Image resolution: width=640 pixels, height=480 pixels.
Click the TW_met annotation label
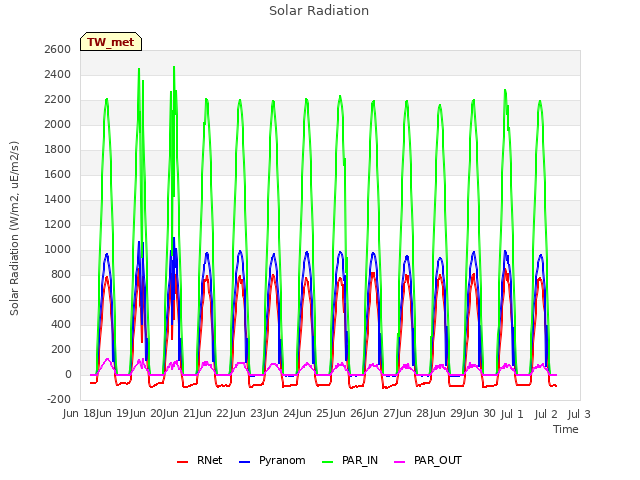coord(111,42)
